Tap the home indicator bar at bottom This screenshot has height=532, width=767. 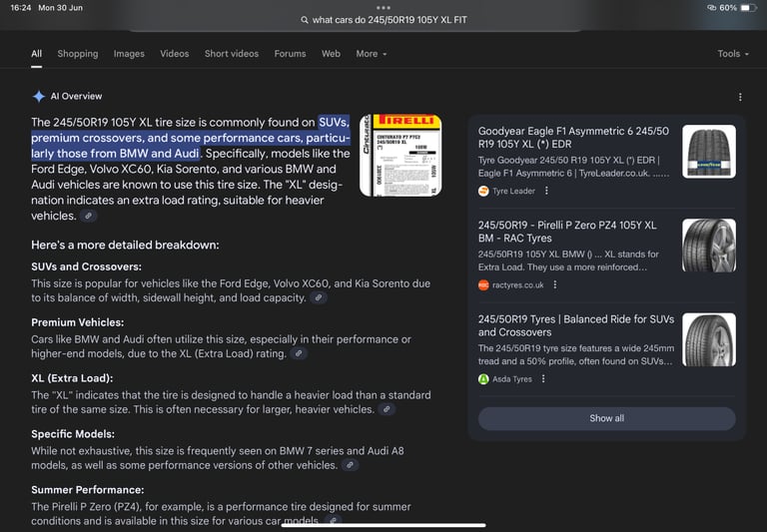click(383, 526)
